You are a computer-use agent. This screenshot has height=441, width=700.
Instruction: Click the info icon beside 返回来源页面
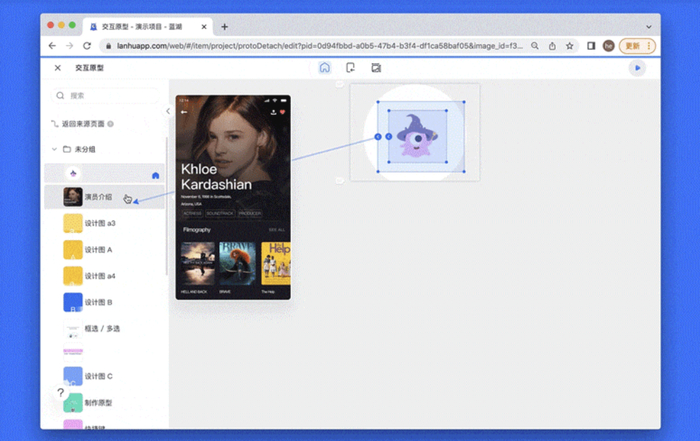(110, 125)
